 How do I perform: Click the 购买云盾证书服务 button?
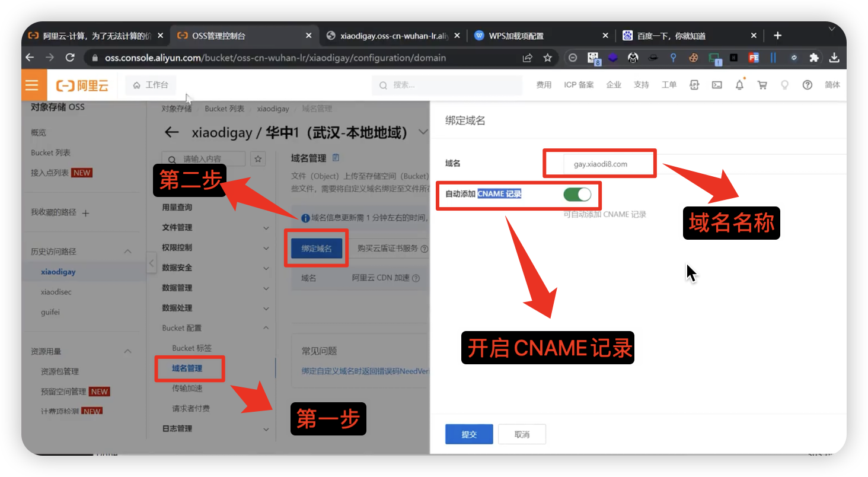388,249
